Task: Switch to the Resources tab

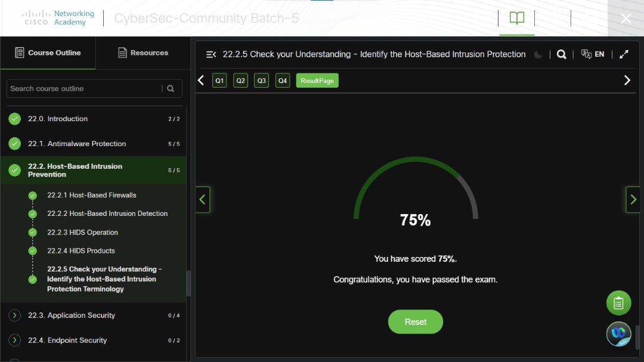Action: tap(143, 52)
